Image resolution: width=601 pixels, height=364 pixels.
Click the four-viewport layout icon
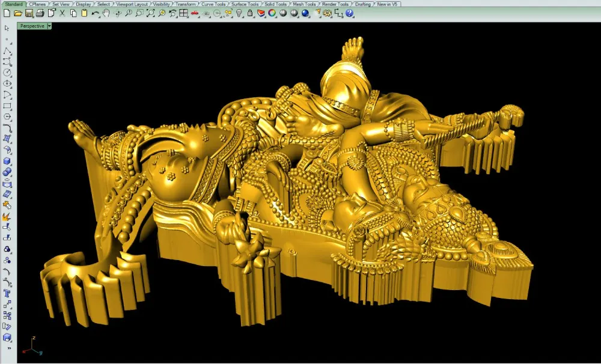pos(183,13)
